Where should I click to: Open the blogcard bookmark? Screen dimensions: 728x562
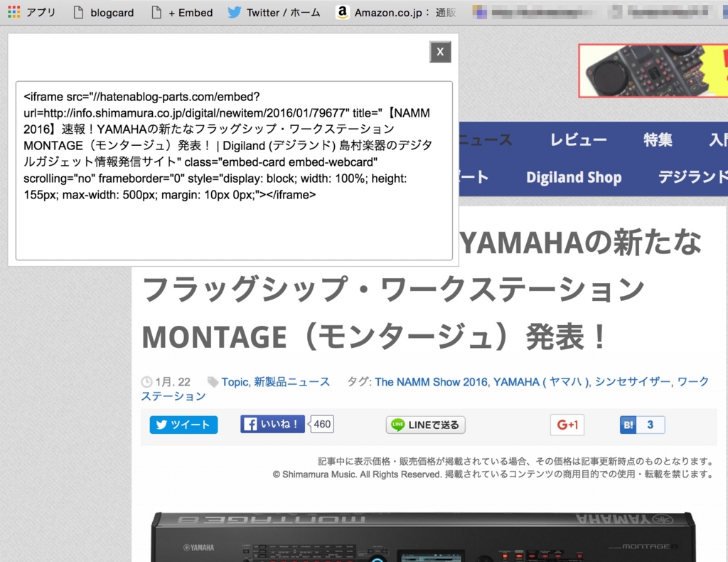tap(104, 13)
